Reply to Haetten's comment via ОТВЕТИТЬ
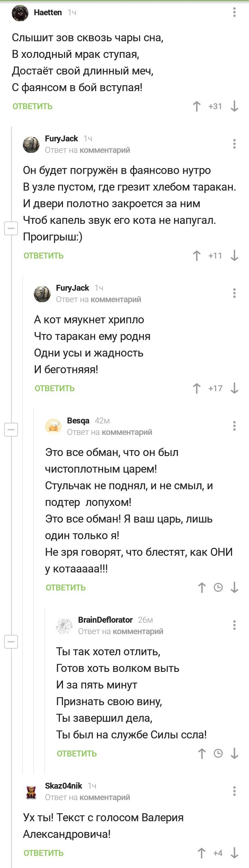Screen dimensions: 249x868 click(33, 106)
